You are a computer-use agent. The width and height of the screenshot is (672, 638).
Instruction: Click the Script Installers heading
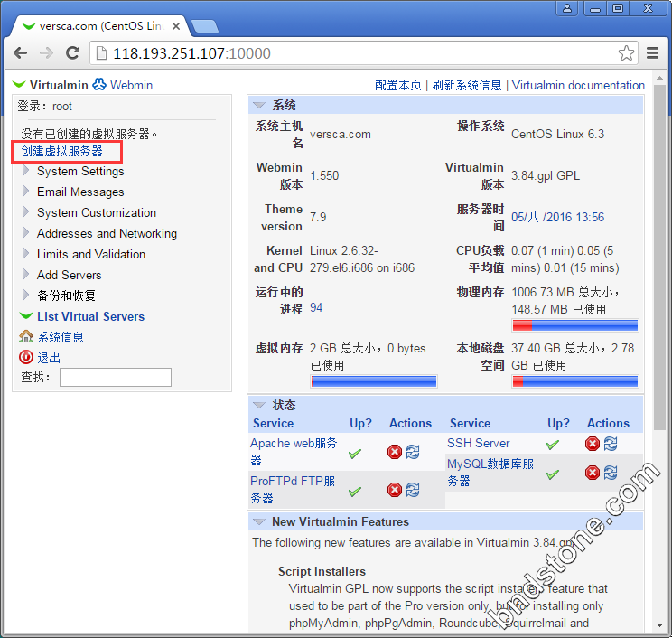click(x=322, y=571)
